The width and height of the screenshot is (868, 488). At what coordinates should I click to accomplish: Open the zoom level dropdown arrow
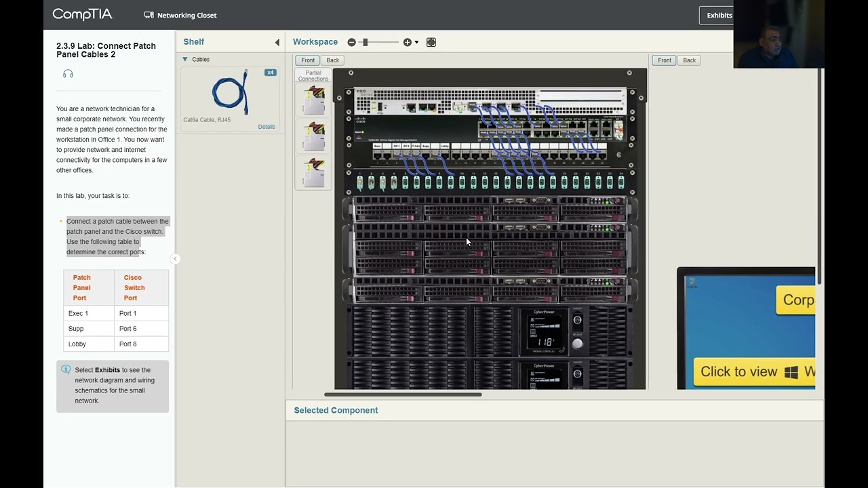(416, 42)
